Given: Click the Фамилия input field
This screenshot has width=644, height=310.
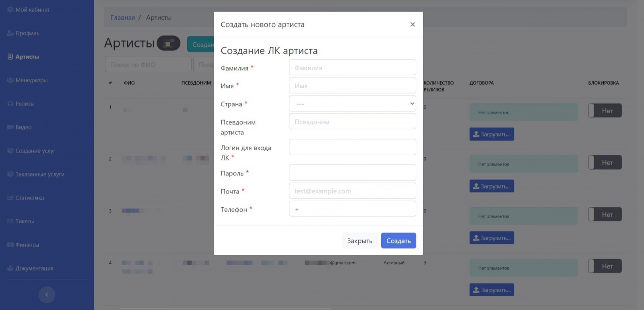Looking at the screenshot, I should [353, 68].
